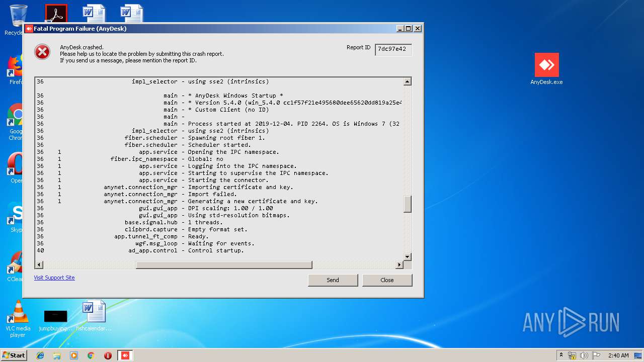Click the "Global: no" log line
The height and width of the screenshot is (362, 644).
[205, 159]
